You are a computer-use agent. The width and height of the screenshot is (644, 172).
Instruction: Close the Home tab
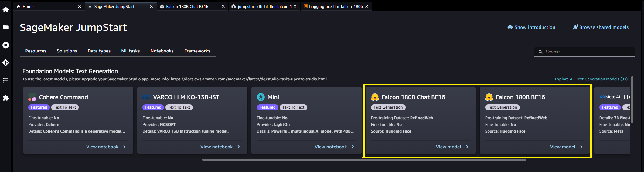80,6
